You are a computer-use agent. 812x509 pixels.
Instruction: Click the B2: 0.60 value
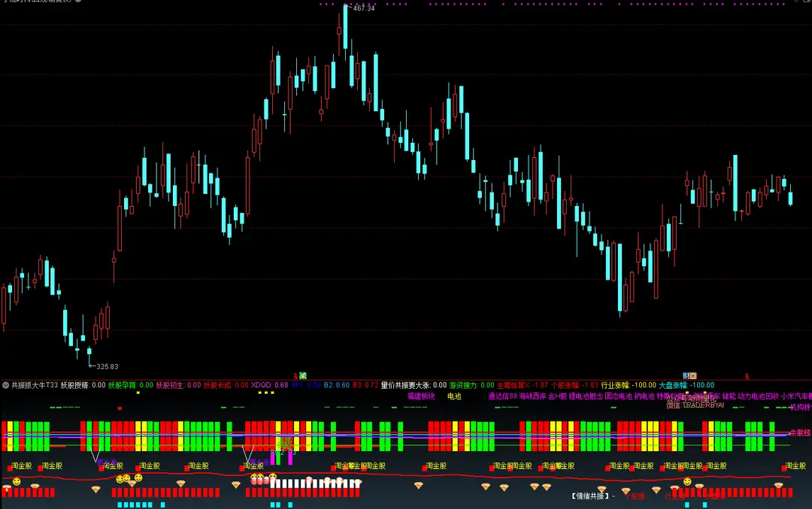tap(337, 385)
